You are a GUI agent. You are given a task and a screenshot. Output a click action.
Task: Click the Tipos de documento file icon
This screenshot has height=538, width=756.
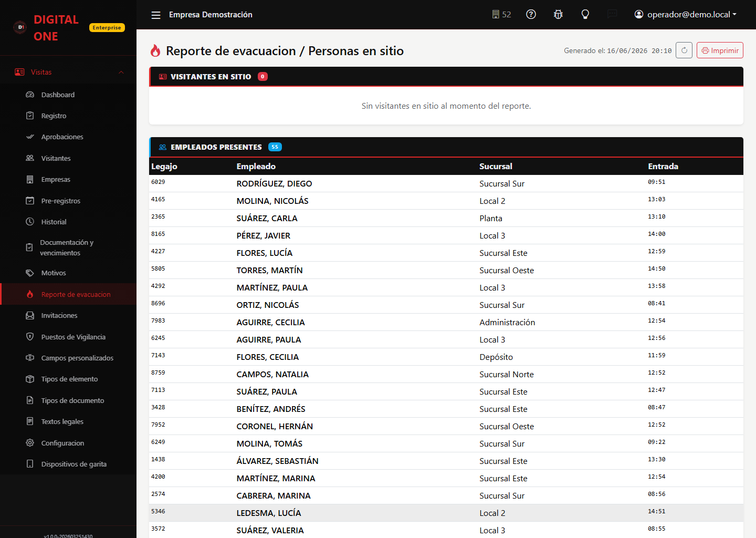(x=30, y=400)
